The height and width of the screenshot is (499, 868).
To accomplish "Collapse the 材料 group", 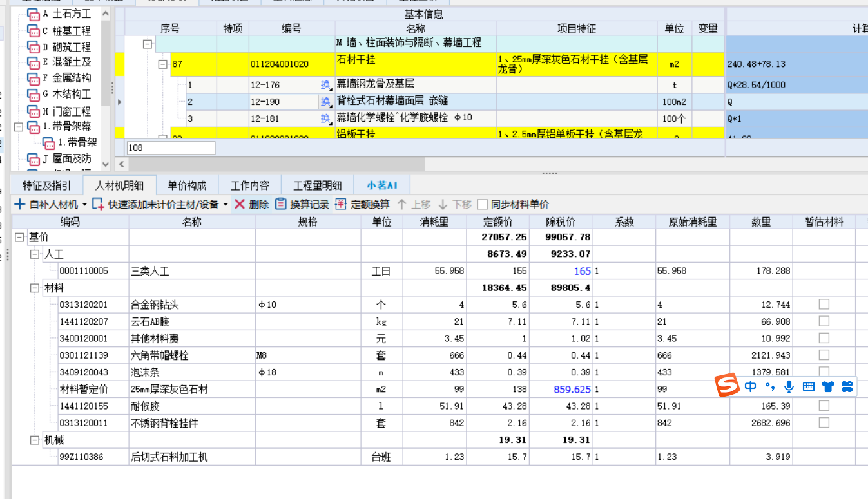I will 35,288.
